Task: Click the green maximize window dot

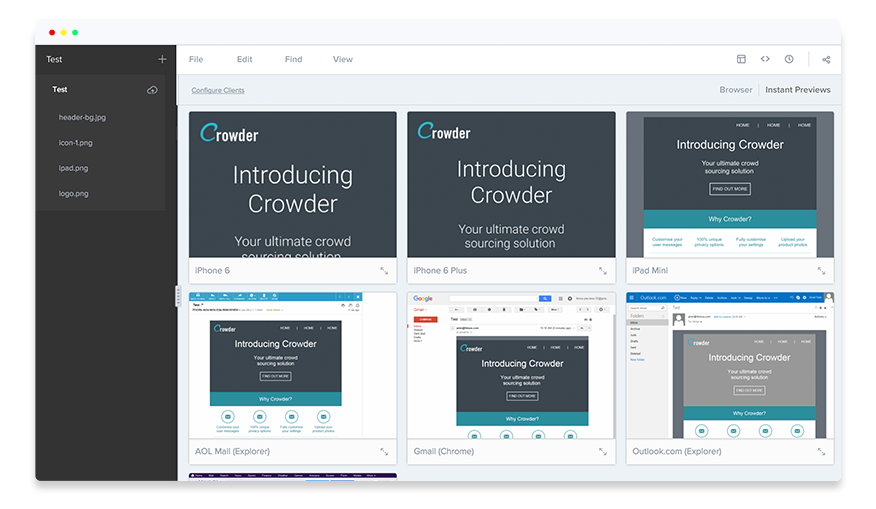Action: [75, 32]
